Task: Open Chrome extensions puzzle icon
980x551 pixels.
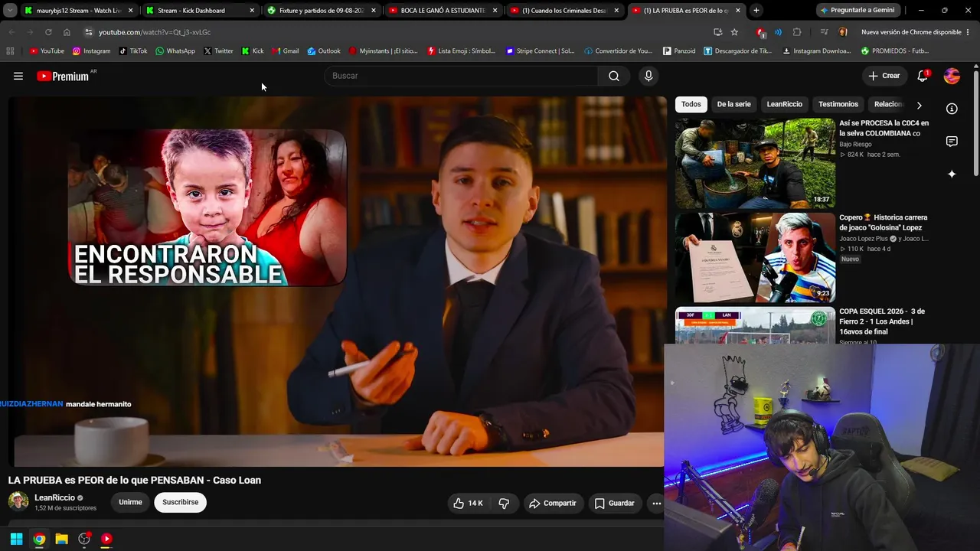Action: (797, 32)
